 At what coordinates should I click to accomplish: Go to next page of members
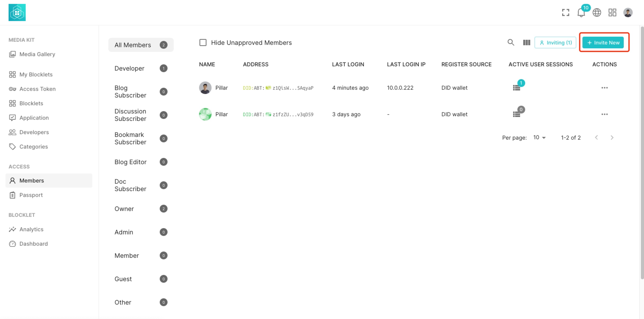612,138
